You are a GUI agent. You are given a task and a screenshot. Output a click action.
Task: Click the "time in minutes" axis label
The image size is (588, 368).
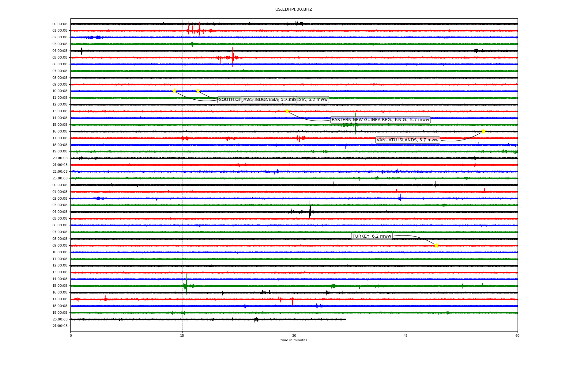point(294,340)
